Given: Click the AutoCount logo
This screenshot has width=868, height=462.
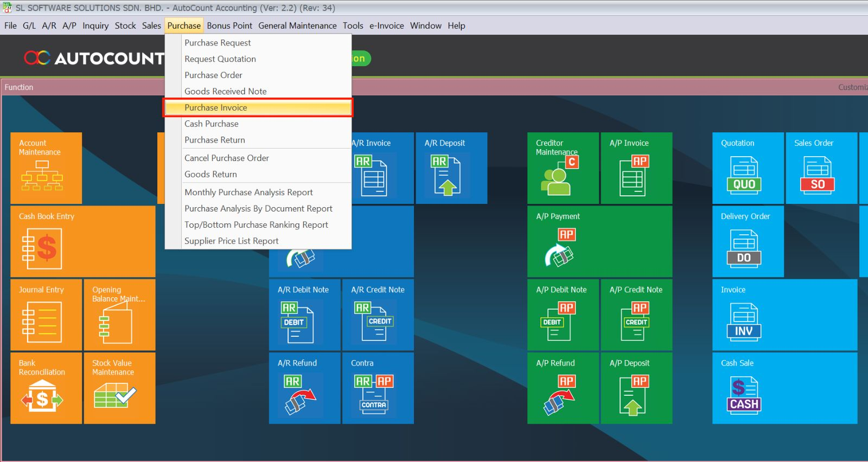Looking at the screenshot, I should 93,58.
